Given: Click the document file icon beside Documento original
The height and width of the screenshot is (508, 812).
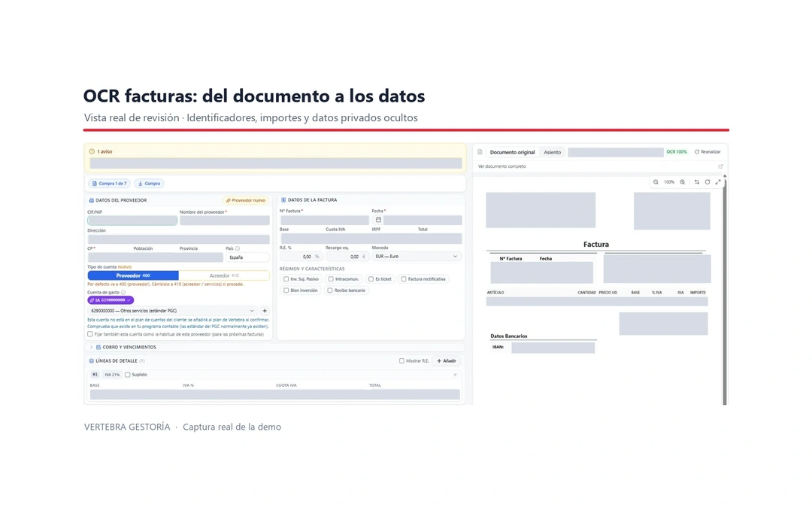Looking at the screenshot, I should pos(480,152).
